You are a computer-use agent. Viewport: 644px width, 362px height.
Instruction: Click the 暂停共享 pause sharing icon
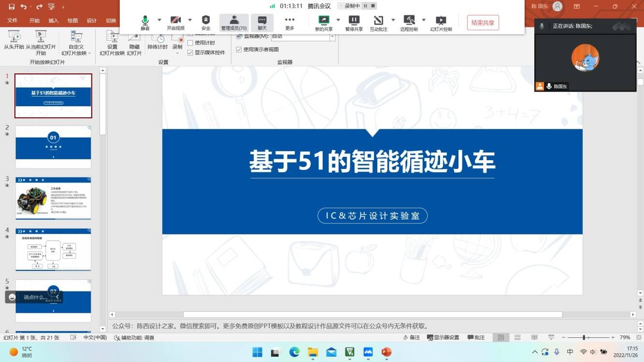tap(354, 22)
